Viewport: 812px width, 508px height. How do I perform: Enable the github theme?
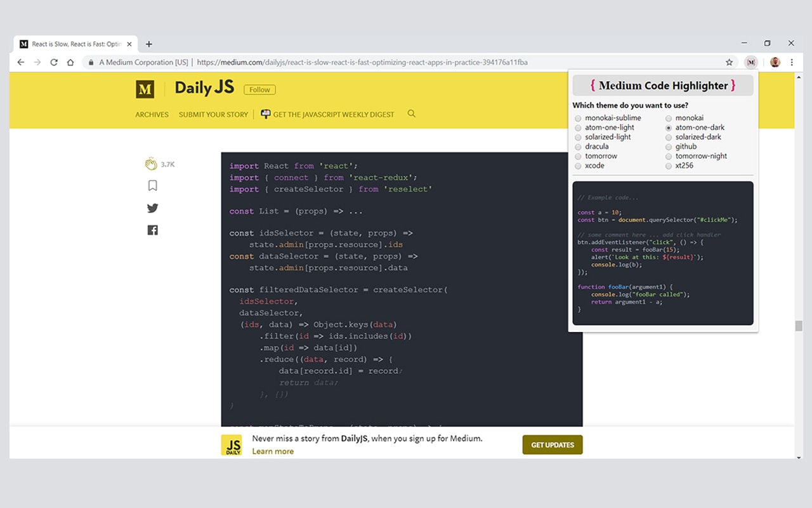pos(669,146)
